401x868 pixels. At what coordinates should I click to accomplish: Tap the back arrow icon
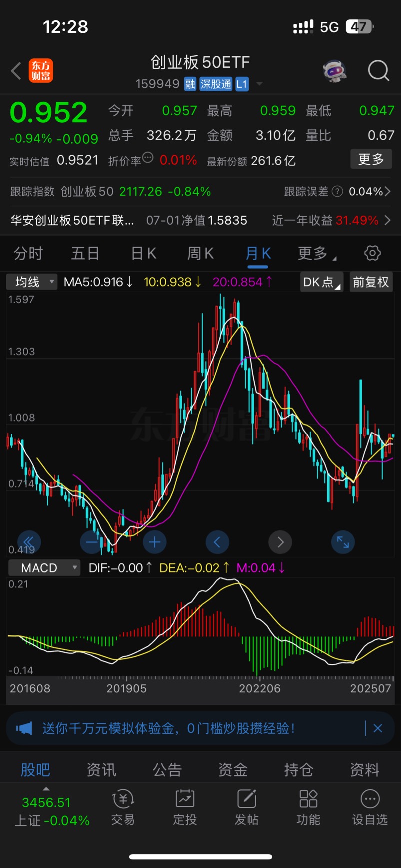click(x=16, y=71)
